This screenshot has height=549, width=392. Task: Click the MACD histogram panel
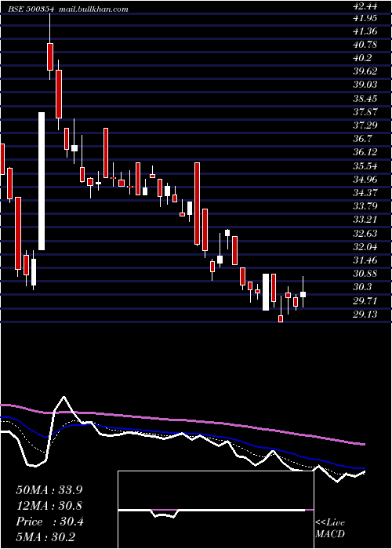coord(216,510)
